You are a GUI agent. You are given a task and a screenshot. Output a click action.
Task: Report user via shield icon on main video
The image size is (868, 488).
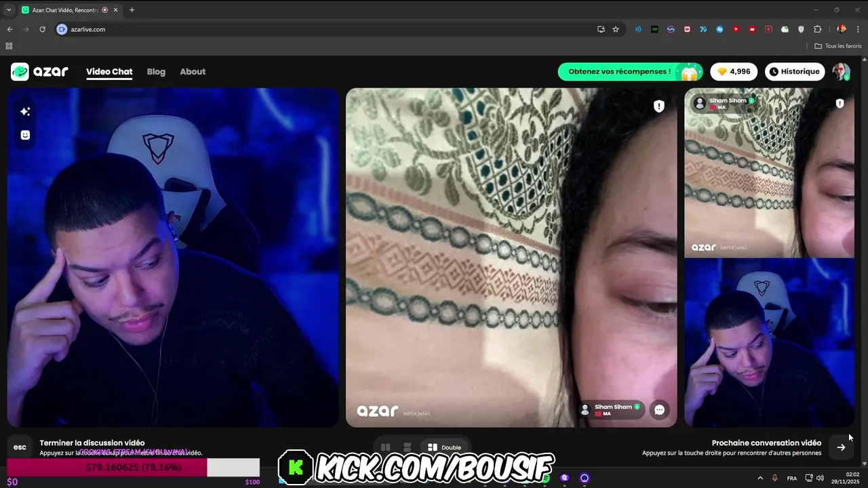point(658,106)
